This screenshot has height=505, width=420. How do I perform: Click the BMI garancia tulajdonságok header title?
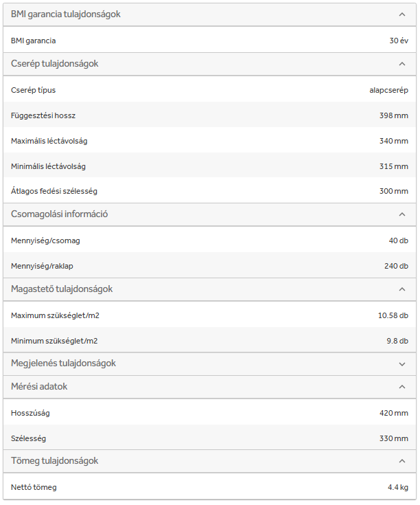coord(66,14)
